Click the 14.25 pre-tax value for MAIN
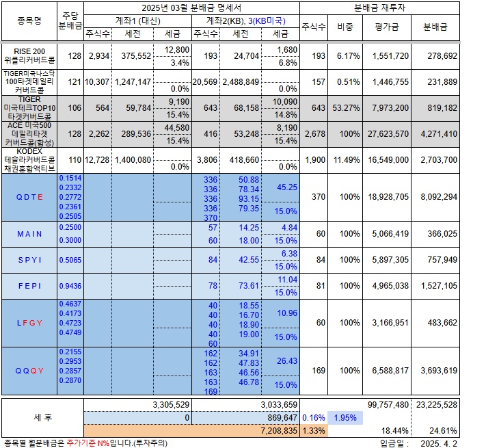 click(x=249, y=228)
